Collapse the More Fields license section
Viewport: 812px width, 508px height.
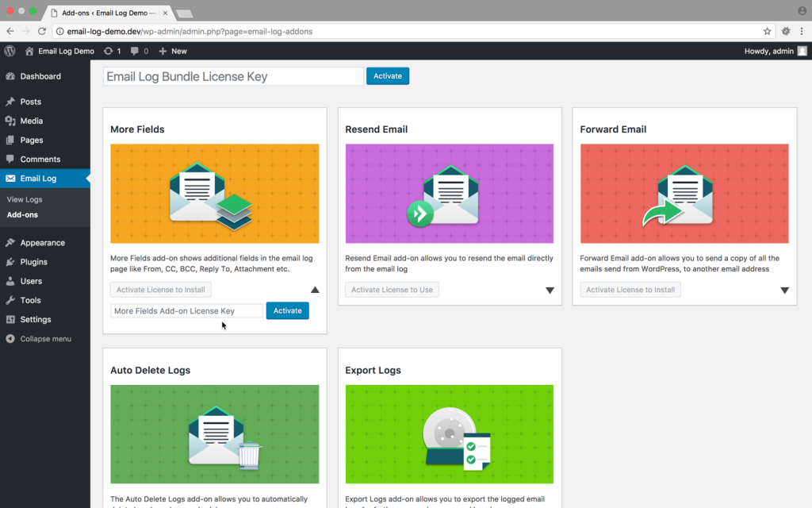[x=315, y=290]
